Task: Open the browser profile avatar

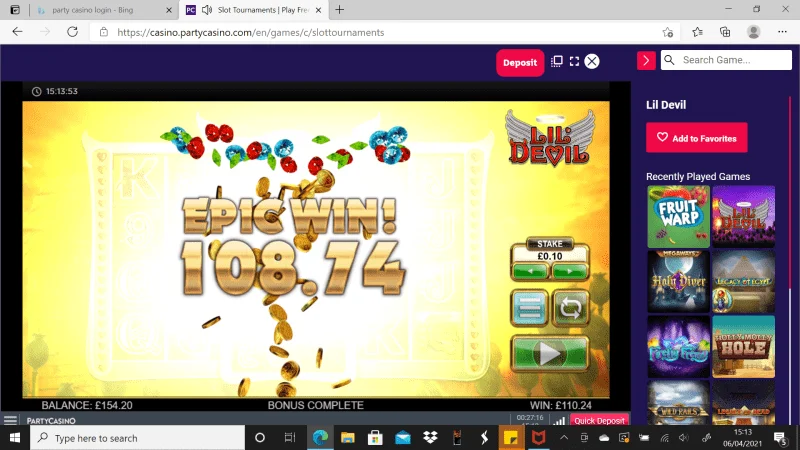Action: click(x=754, y=32)
